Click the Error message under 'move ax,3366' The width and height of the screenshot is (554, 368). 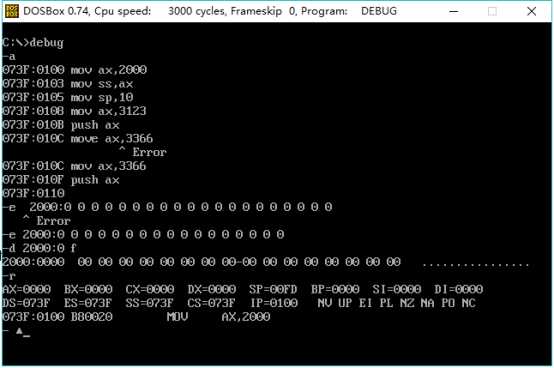pos(143,152)
